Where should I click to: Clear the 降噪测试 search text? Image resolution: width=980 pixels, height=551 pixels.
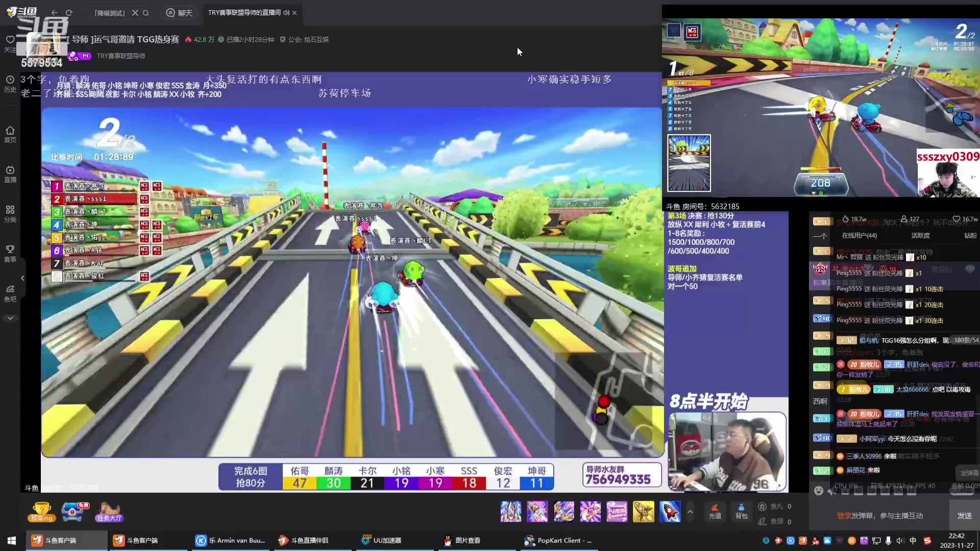pos(135,13)
